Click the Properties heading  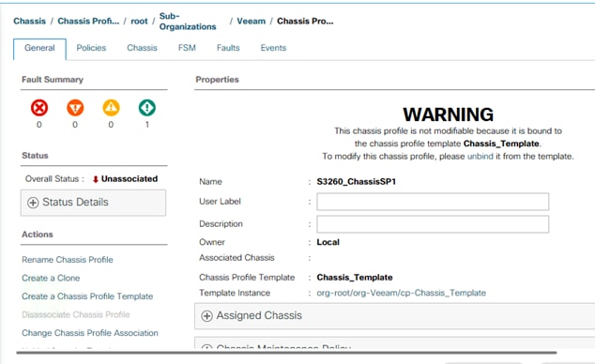(217, 80)
